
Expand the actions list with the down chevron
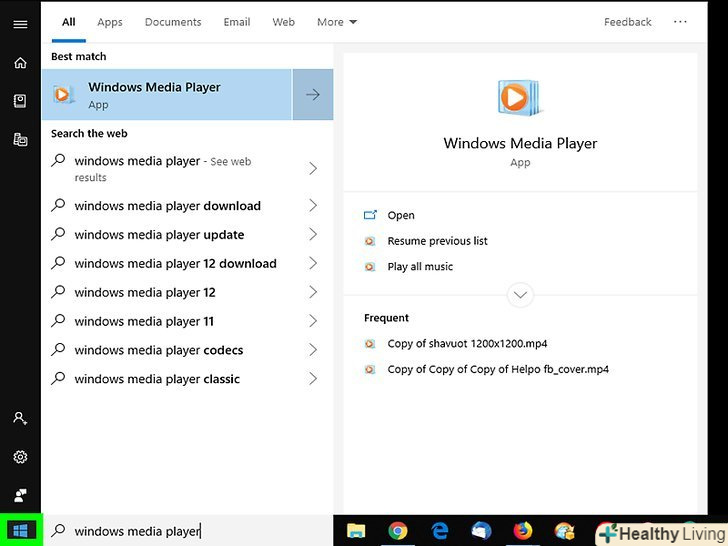coord(520,295)
